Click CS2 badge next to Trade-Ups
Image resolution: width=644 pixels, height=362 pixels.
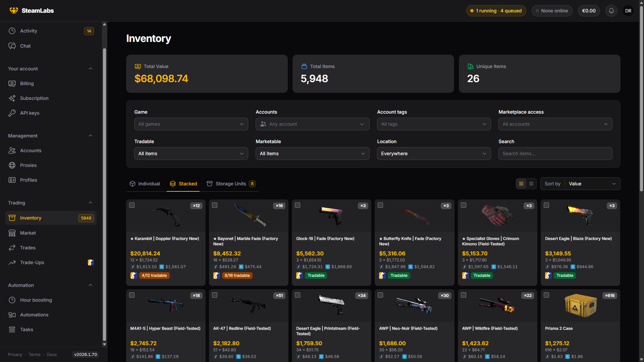pos(91,262)
